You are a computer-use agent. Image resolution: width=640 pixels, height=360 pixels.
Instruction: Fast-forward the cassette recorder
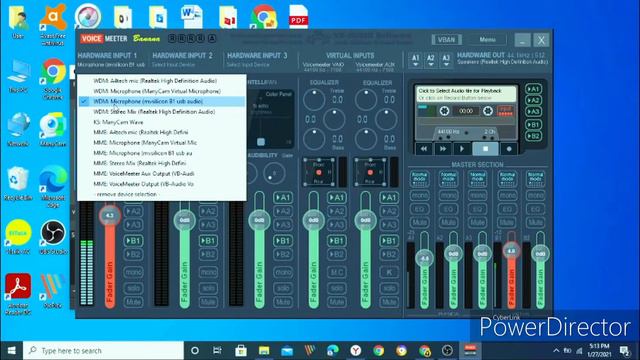[x=443, y=149]
